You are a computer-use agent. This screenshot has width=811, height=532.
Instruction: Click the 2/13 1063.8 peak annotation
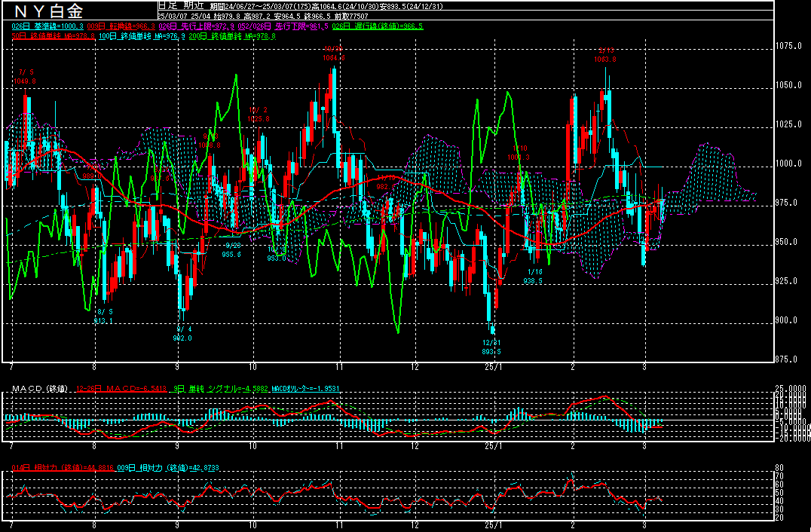tap(605, 55)
